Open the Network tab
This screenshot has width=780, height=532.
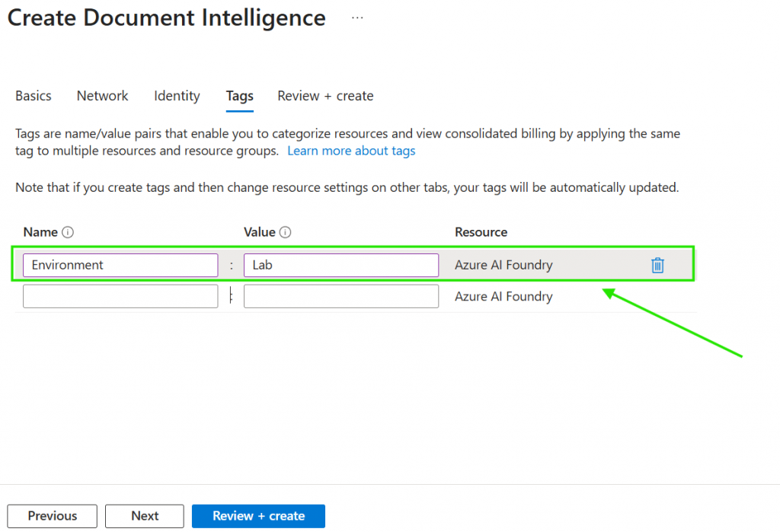click(x=102, y=96)
